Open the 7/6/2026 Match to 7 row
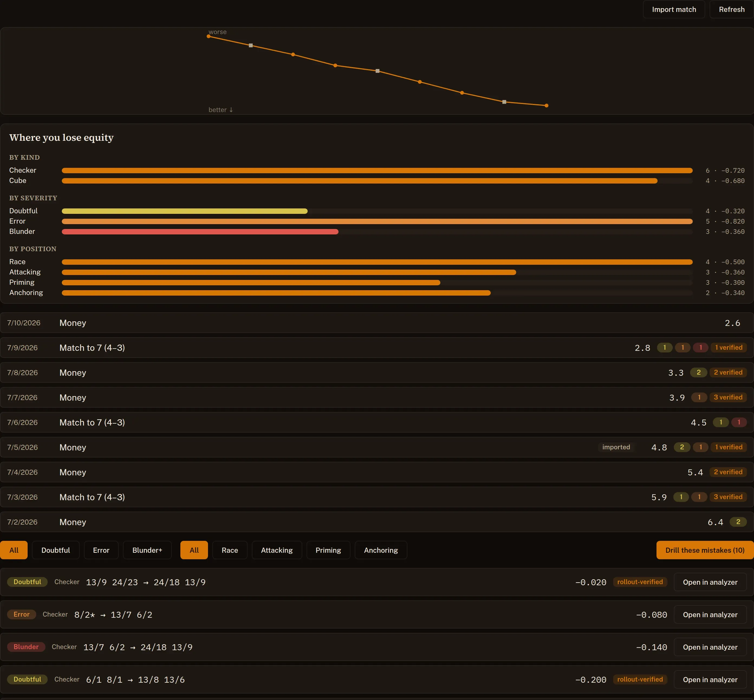This screenshot has width=754, height=700. click(377, 422)
